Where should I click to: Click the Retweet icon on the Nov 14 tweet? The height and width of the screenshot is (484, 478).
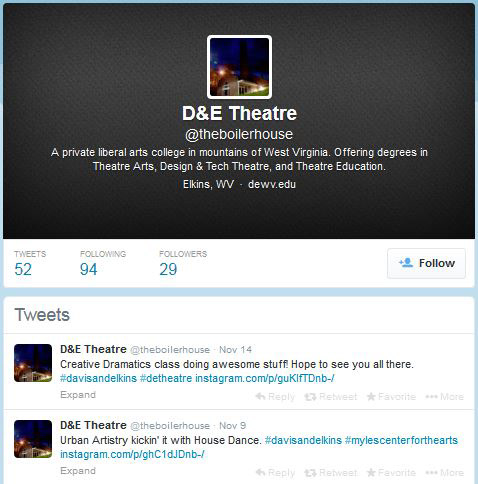(310, 397)
